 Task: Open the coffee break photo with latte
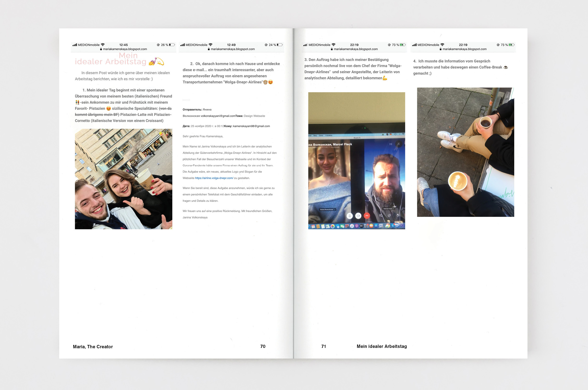coord(465,152)
